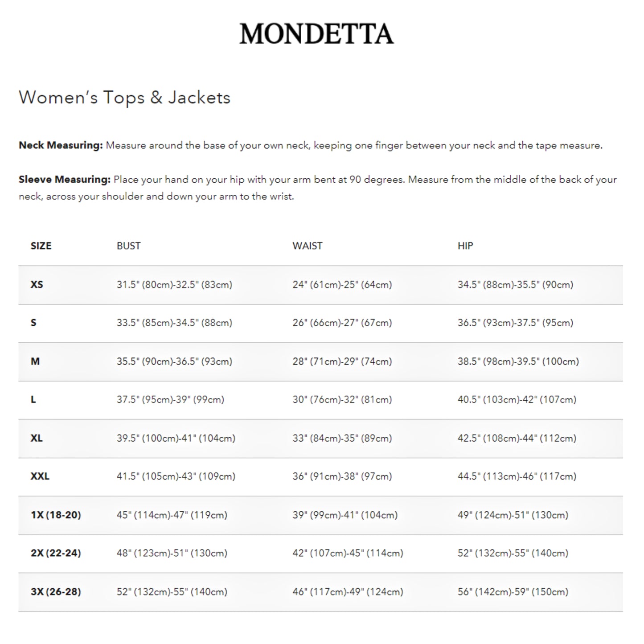This screenshot has height=644, width=644.
Task: Select the BUST column header
Action: coord(128,246)
